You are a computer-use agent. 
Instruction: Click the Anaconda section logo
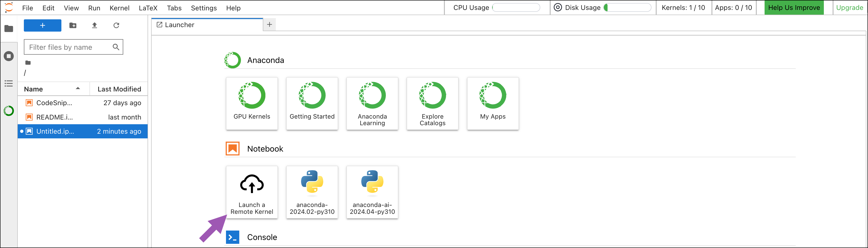[x=233, y=60]
